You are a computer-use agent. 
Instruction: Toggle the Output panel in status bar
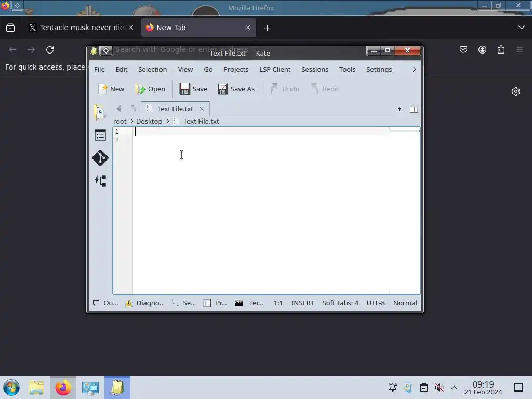click(x=105, y=303)
